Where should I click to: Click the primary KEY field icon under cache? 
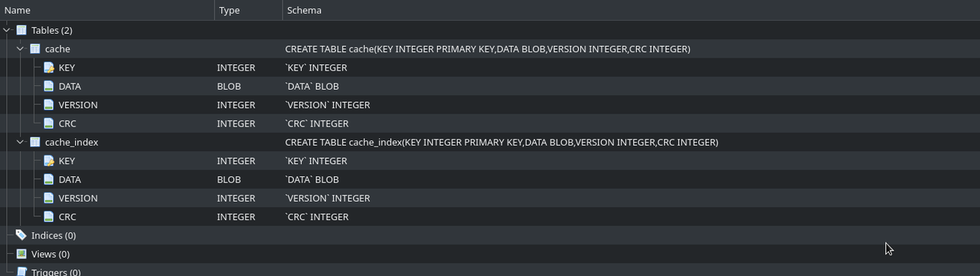coord(49,67)
